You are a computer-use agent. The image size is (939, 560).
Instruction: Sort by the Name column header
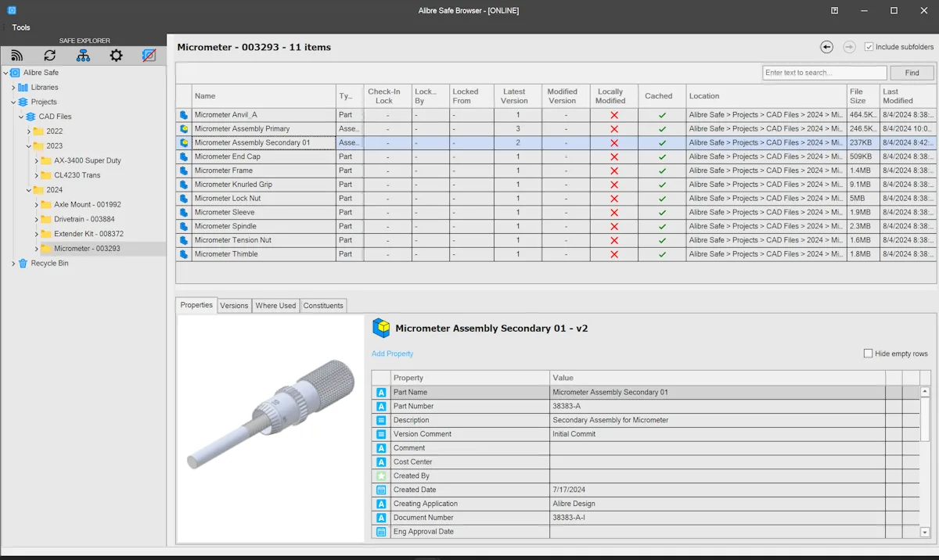click(x=264, y=96)
